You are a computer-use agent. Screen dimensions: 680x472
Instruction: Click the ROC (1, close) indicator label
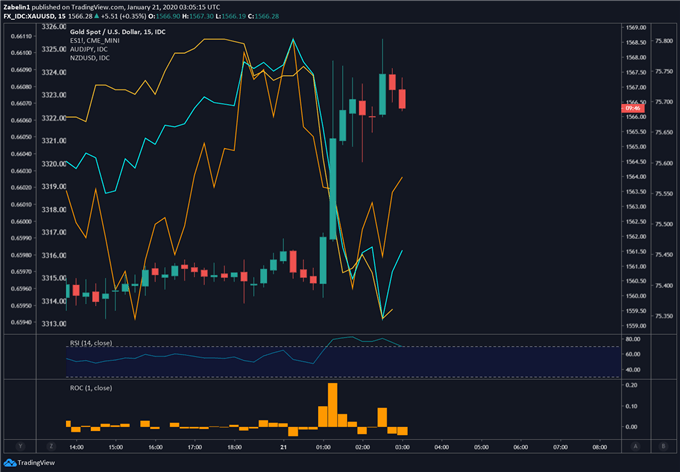[x=91, y=388]
